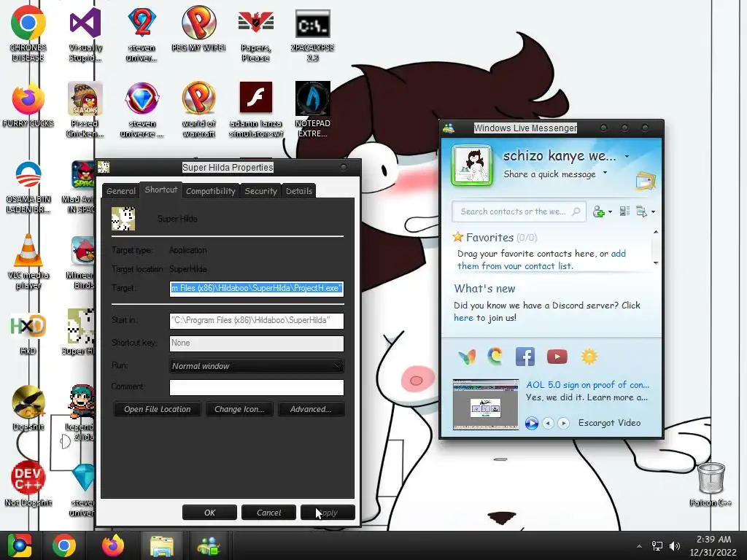Show hidden system tray icons
Image resolution: width=747 pixels, height=560 pixels.
pos(639,546)
